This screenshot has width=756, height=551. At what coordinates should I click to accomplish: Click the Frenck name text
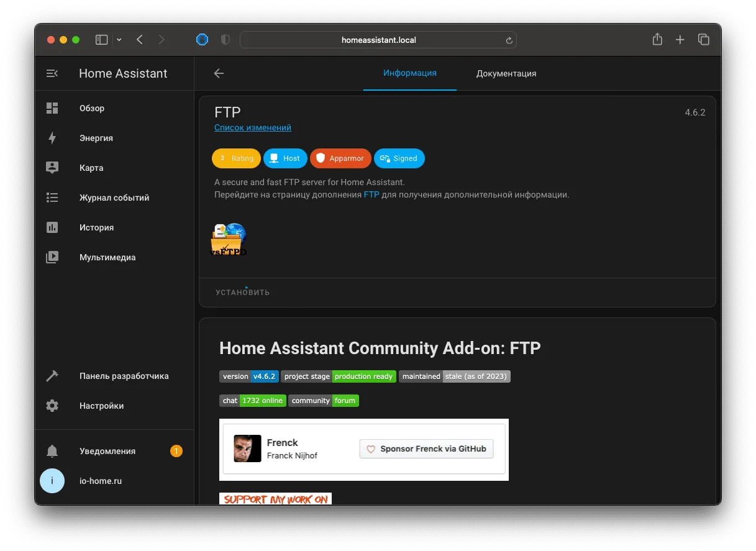[282, 442]
